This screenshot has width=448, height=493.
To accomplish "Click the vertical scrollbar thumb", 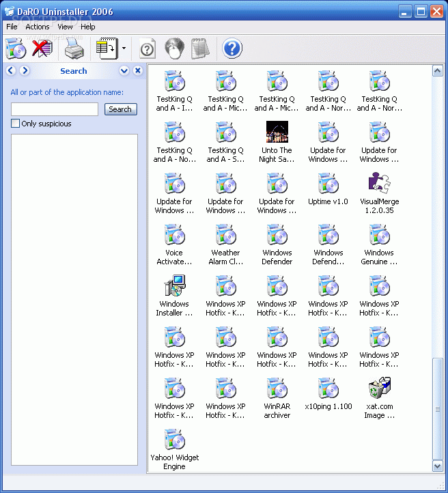I will pos(437,409).
